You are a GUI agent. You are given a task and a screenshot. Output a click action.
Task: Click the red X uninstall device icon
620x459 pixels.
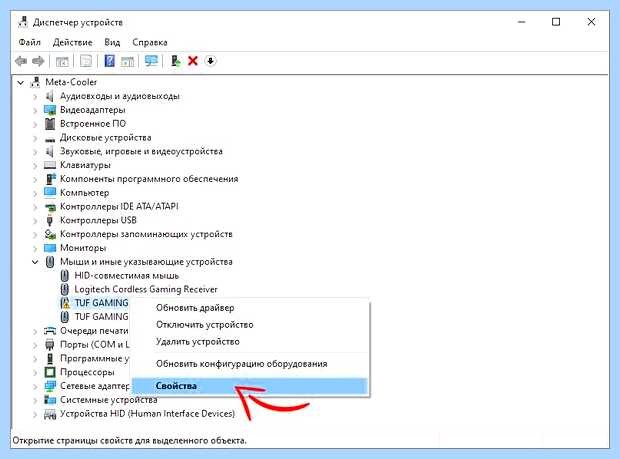(x=193, y=61)
